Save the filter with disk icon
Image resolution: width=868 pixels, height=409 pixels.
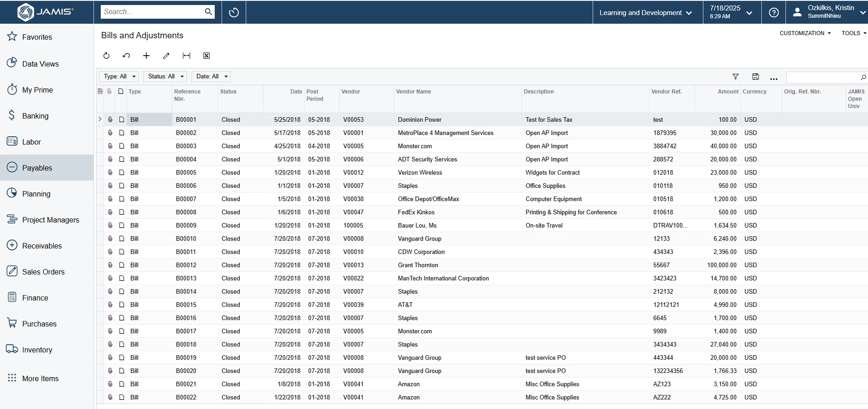point(755,77)
